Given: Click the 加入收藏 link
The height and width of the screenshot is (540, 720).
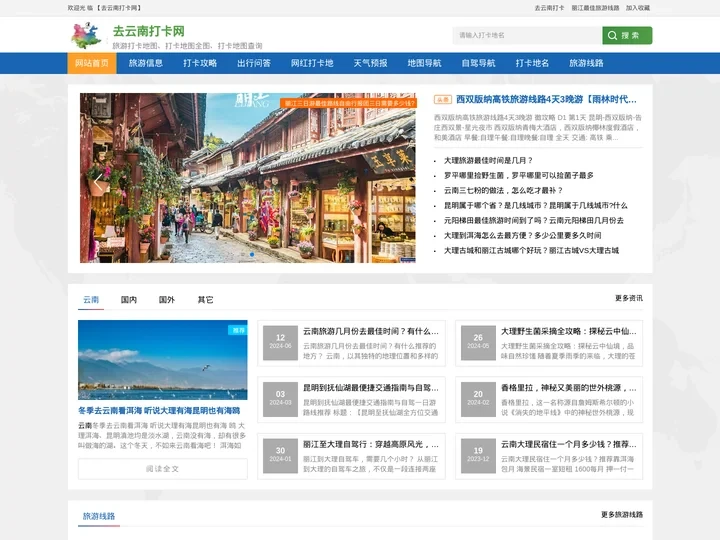Looking at the screenshot, I should click(638, 8).
